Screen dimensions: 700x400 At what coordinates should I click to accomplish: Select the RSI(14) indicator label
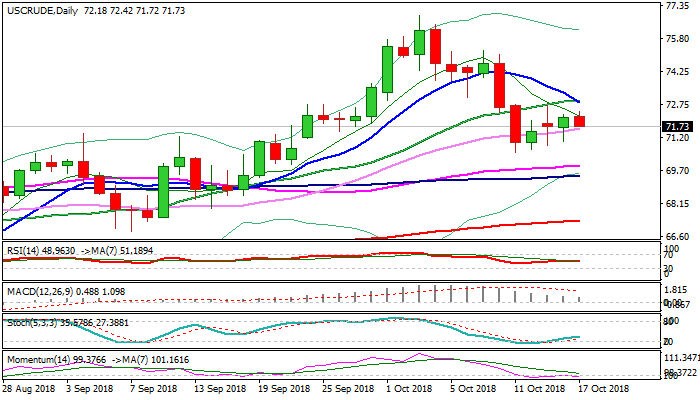24,247
